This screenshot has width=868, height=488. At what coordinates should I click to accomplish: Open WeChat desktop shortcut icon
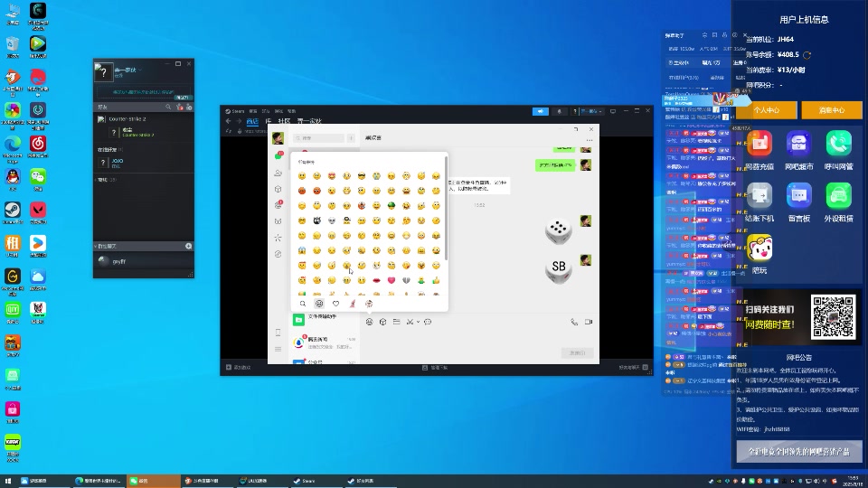pyautogui.click(x=38, y=179)
